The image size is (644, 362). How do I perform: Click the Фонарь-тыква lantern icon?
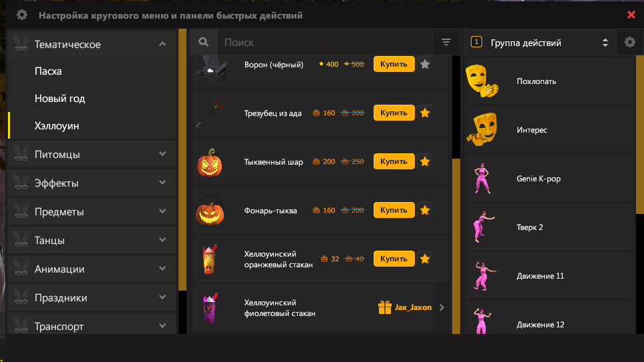pyautogui.click(x=210, y=210)
